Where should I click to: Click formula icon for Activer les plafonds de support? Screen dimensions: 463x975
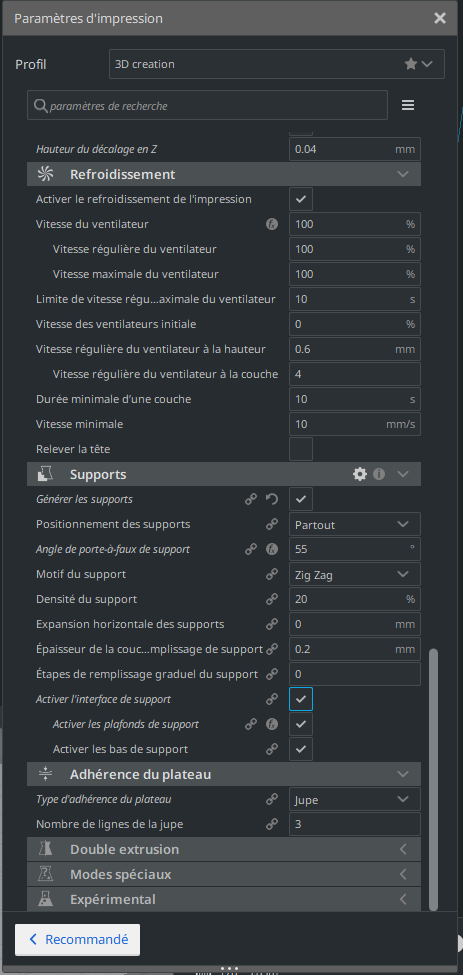[x=272, y=724]
